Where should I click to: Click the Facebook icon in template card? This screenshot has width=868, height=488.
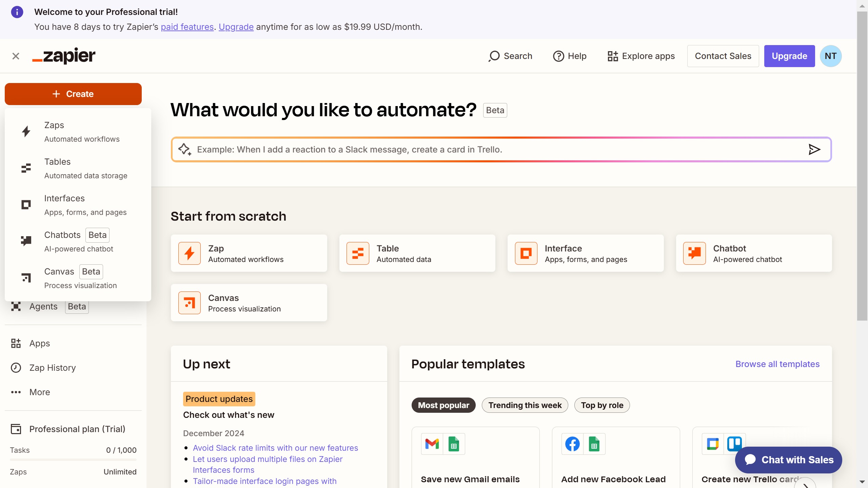click(x=572, y=444)
